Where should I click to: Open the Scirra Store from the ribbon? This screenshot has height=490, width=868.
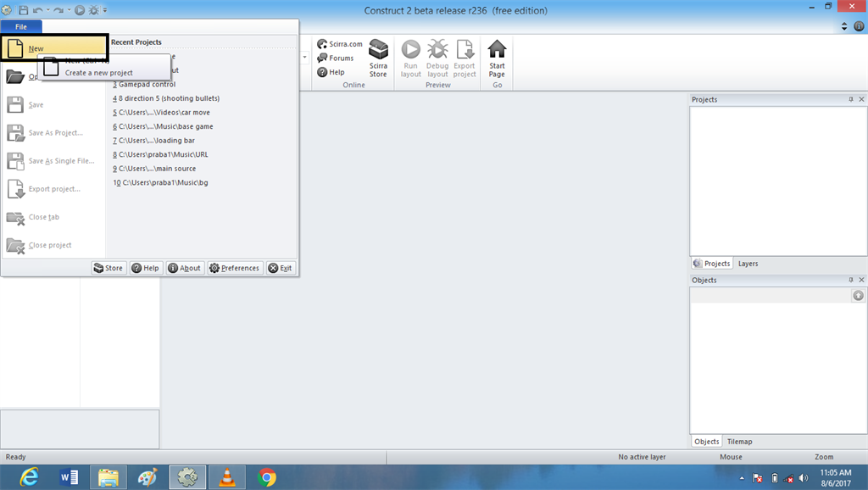pos(378,58)
